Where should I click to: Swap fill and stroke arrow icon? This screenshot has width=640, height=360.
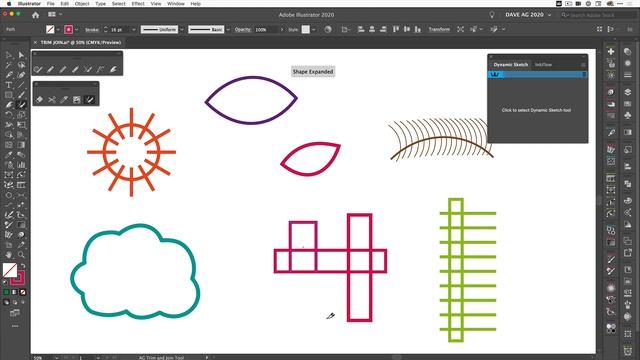pyautogui.click(x=23, y=266)
